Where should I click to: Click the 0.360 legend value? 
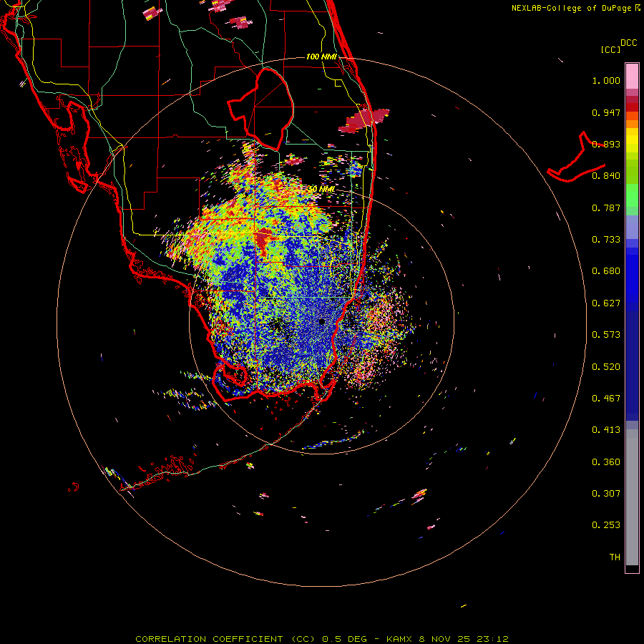[606, 462]
